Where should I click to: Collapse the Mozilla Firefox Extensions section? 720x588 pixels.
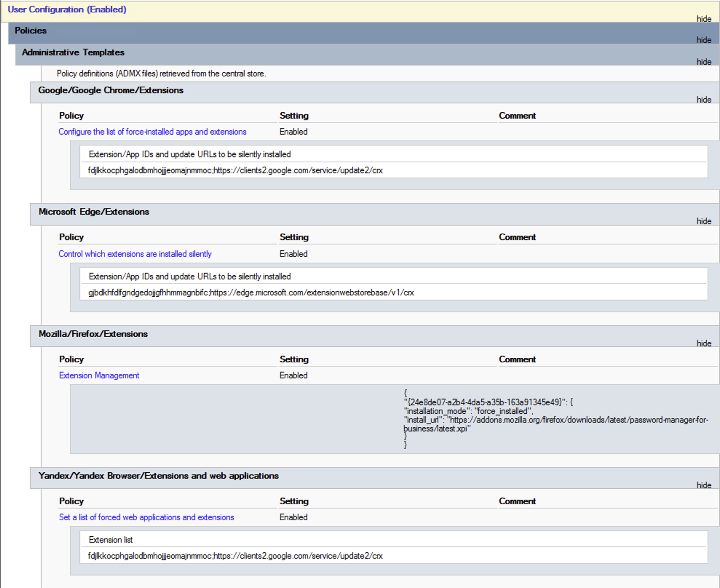[704, 343]
